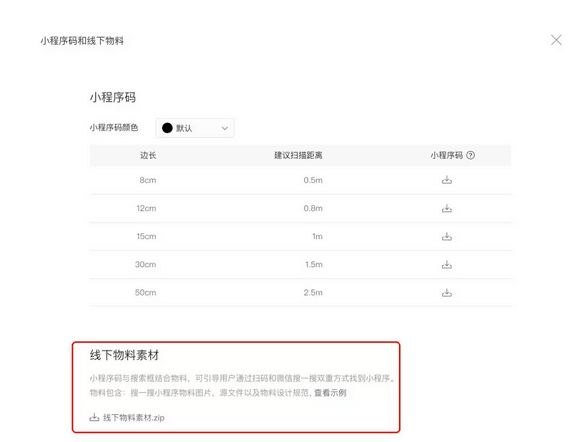Download the 15cm mini program code

[447, 236]
